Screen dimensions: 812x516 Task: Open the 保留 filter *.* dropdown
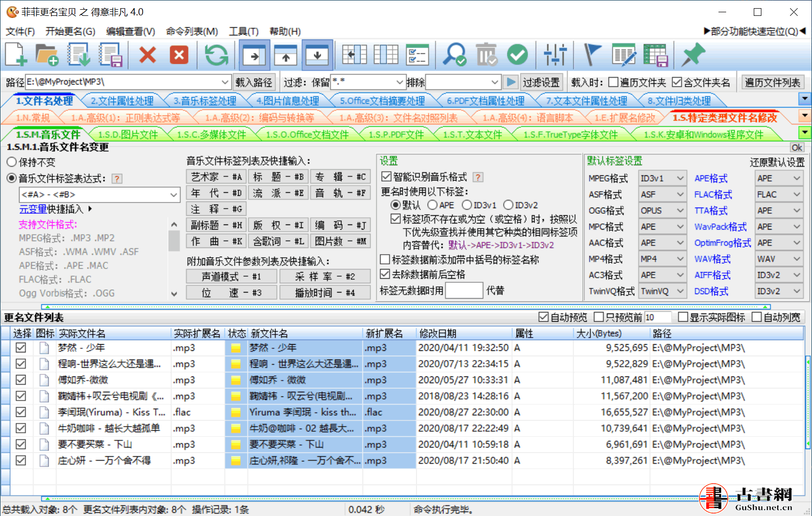[x=399, y=82]
